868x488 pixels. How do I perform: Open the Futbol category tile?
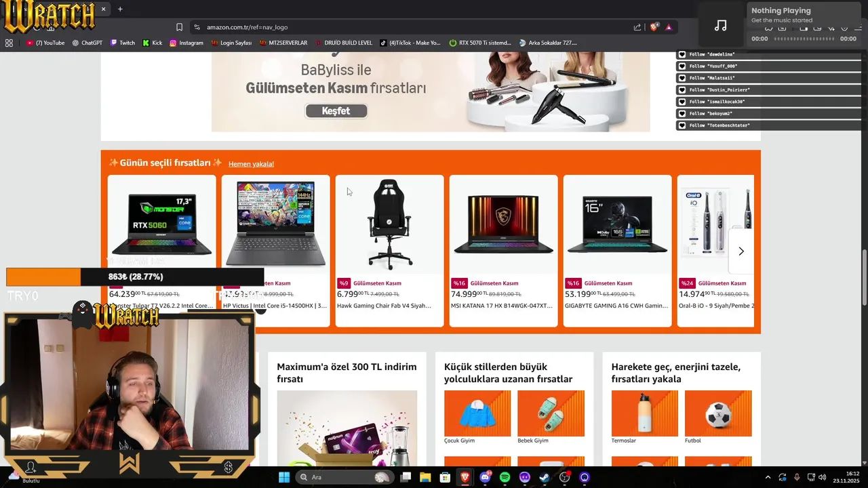718,413
